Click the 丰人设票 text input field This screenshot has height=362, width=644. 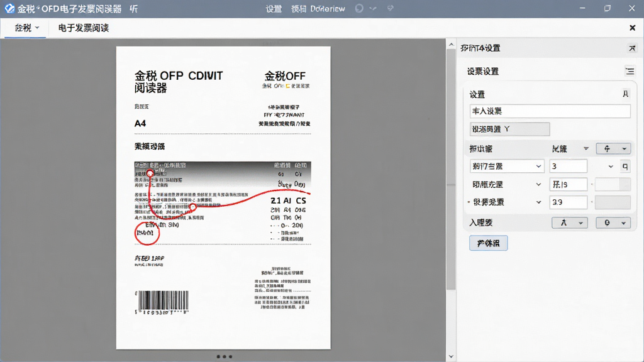(x=550, y=111)
